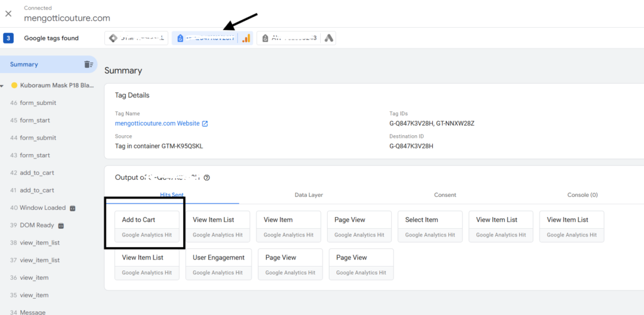Select event 38 view_item_list

pyautogui.click(x=35, y=243)
